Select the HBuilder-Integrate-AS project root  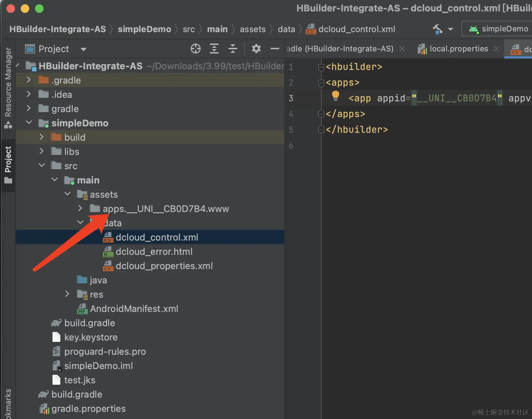click(x=150, y=66)
